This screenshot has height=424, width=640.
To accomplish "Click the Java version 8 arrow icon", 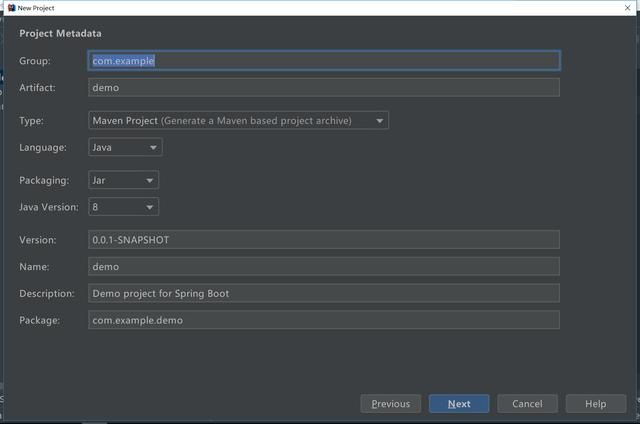I will tap(150, 207).
